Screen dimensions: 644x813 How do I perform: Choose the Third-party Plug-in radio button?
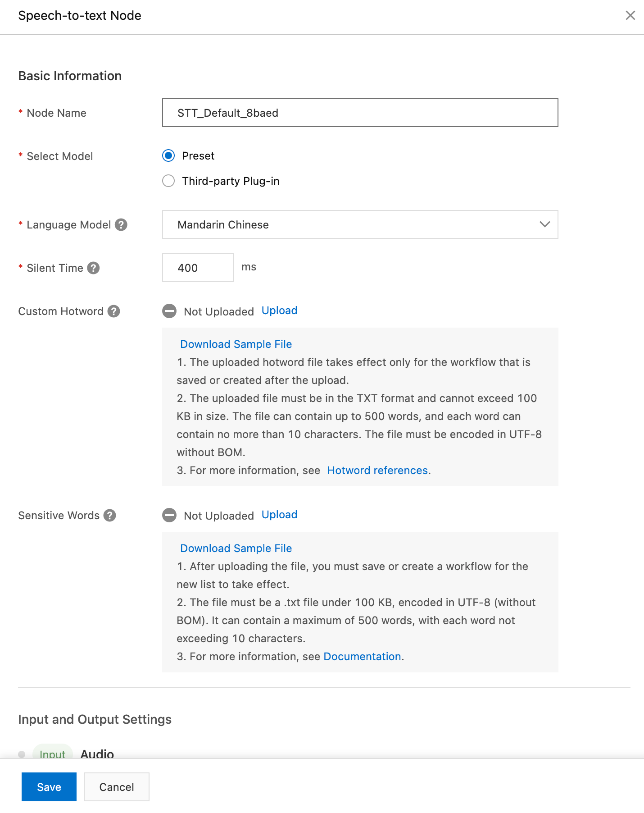tap(169, 181)
